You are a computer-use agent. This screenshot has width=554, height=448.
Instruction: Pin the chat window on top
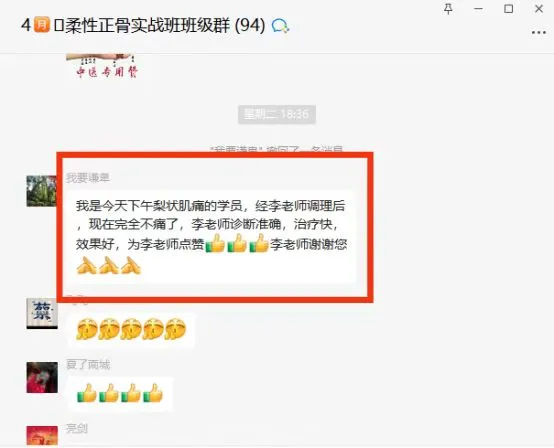(x=448, y=9)
